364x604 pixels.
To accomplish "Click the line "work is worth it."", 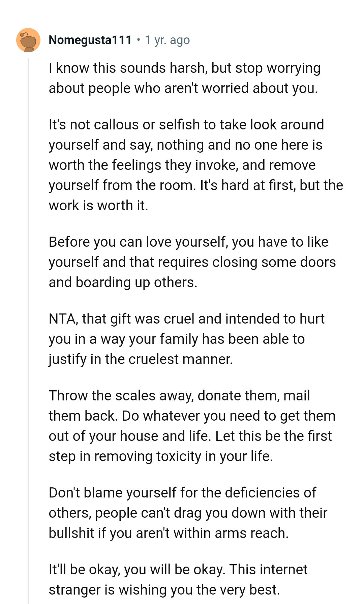I will tap(98, 206).
